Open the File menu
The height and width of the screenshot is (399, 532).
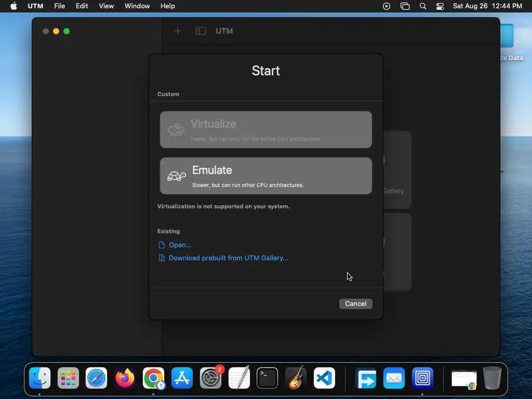59,6
